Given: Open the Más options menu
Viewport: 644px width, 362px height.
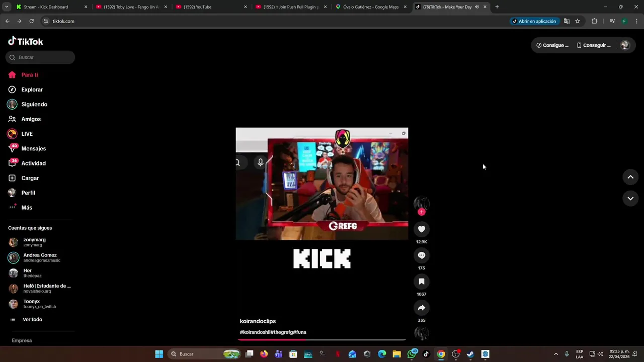Looking at the screenshot, I should point(20,208).
